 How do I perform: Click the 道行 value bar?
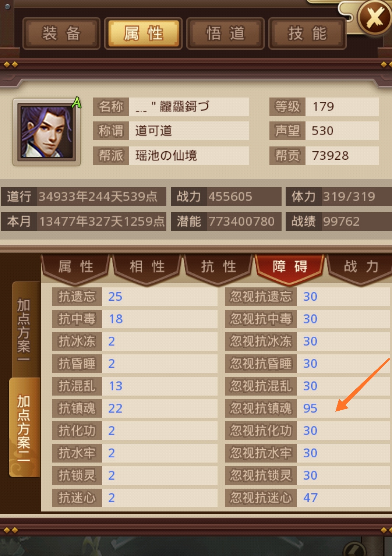(84, 196)
